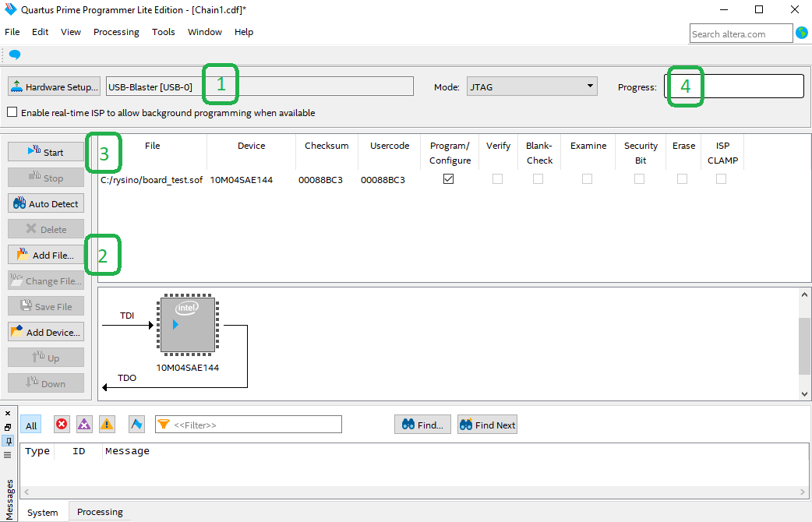Select the Intel 10M04SAE144 chip in chain diagram
The width and height of the screenshot is (812, 522).
(188, 325)
